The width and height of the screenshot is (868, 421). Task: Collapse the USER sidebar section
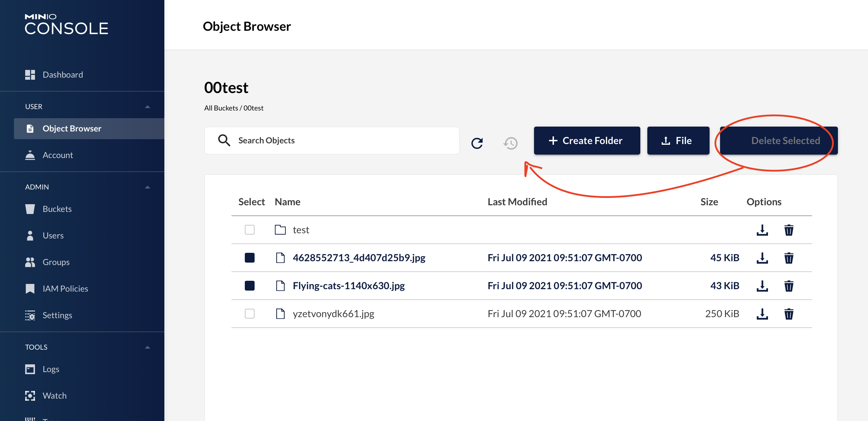pyautogui.click(x=148, y=107)
